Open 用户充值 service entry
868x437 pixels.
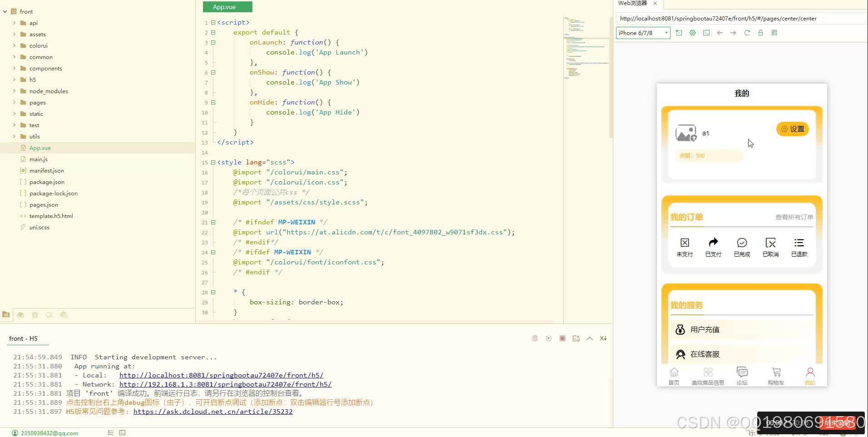(742, 329)
